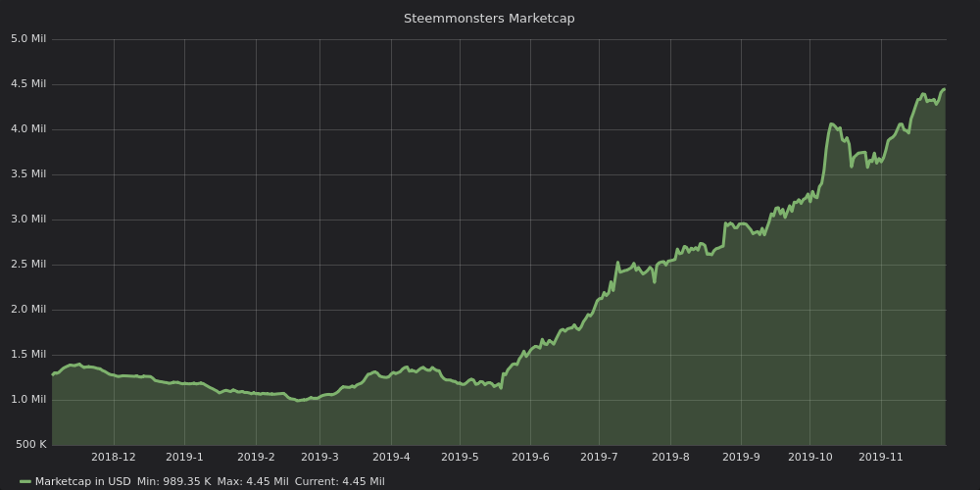Screen dimensions: 980x490
Task: Click the October 2019 peak above 4.0 Mil
Action: [831, 123]
